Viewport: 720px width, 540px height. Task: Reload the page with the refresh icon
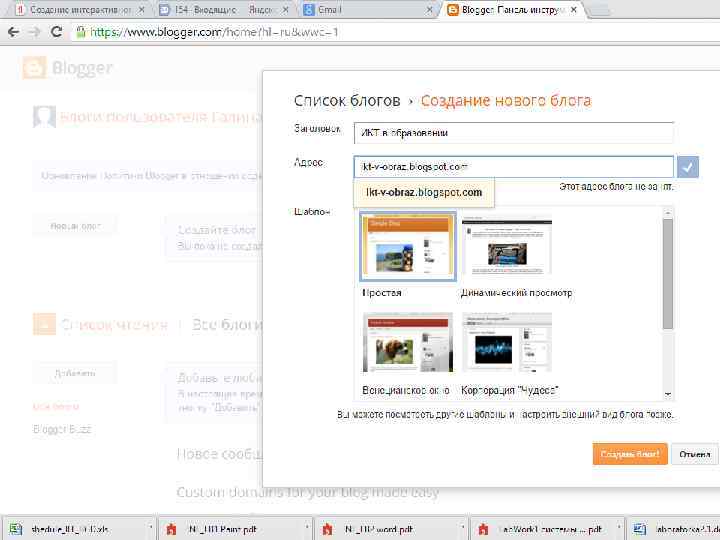[56, 32]
